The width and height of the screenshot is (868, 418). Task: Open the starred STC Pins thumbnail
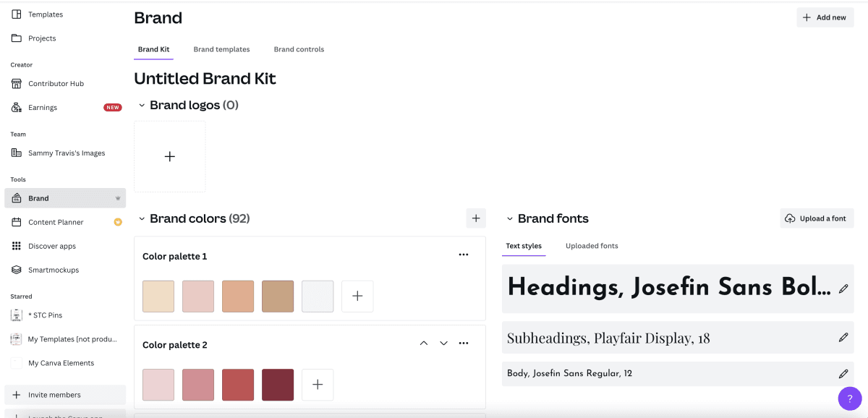(x=17, y=315)
